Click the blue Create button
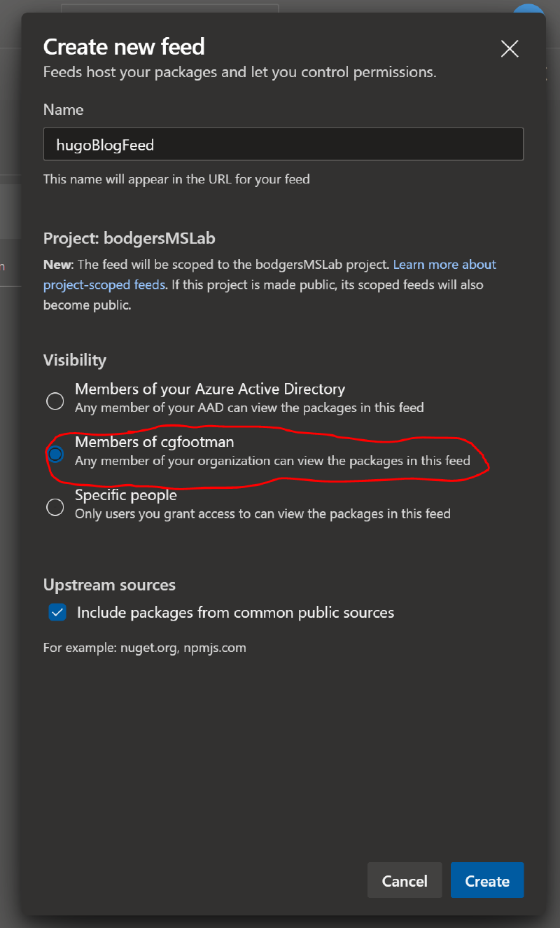 click(x=487, y=880)
